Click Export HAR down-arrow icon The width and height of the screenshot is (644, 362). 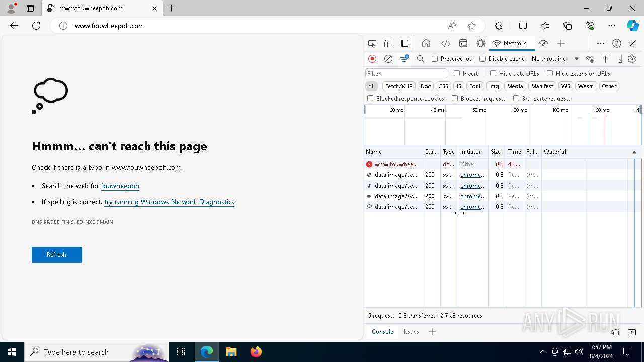click(x=620, y=59)
